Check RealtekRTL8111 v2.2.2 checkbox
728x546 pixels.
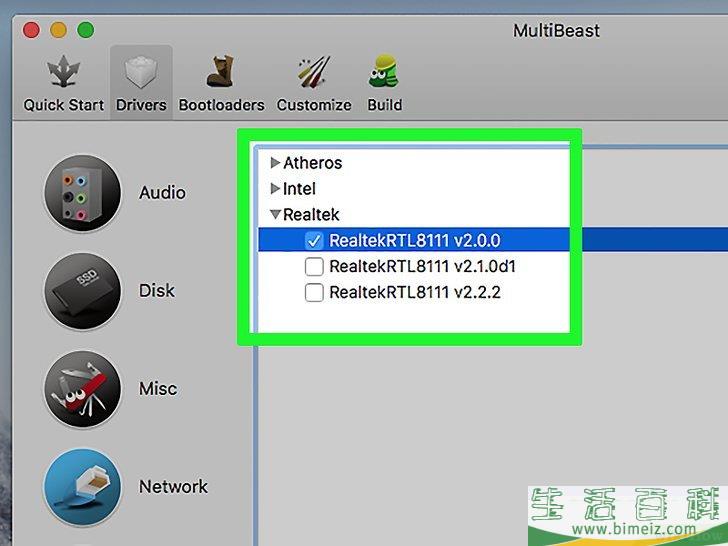pyautogui.click(x=314, y=292)
